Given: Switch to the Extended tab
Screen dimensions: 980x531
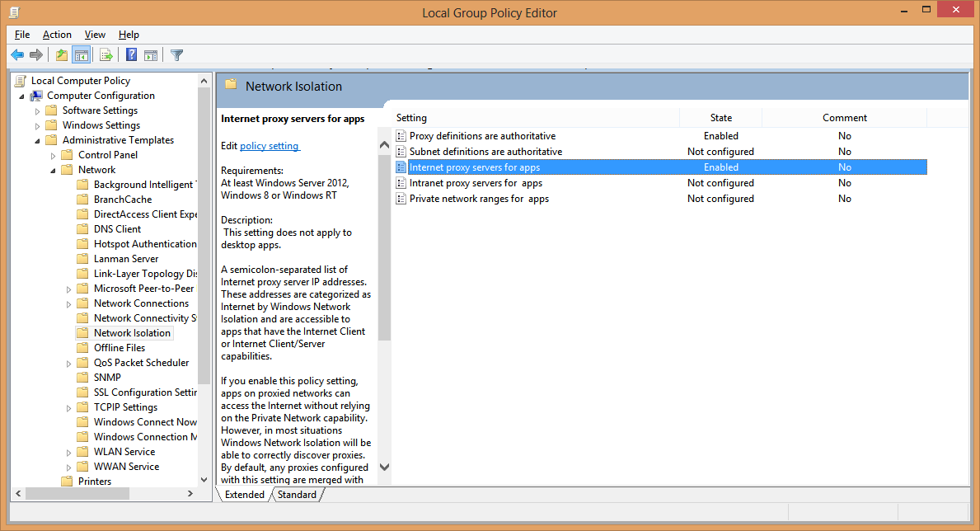Looking at the screenshot, I should pos(244,495).
